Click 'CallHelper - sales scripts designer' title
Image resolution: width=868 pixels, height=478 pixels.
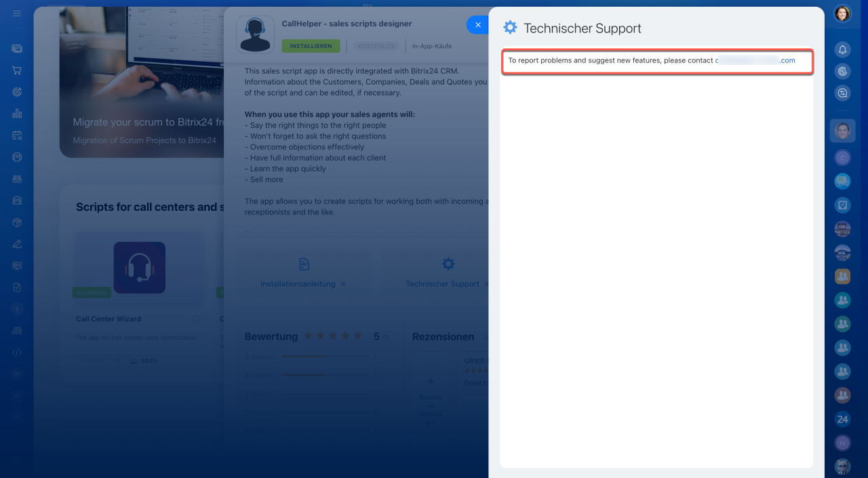[x=347, y=24]
